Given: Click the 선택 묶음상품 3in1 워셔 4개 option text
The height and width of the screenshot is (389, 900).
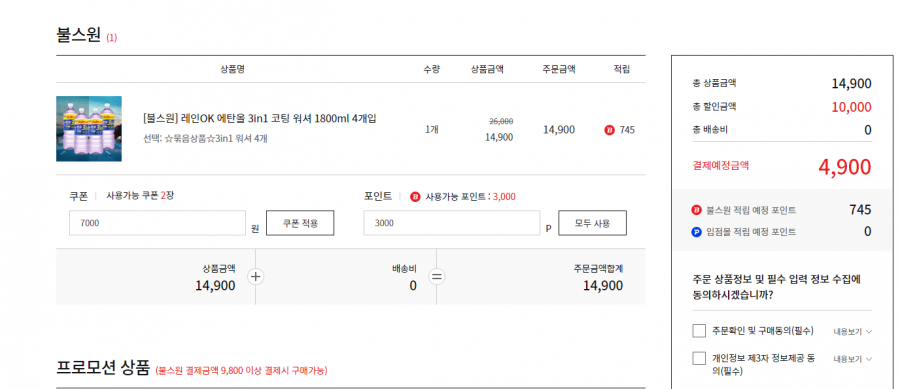Looking at the screenshot, I should click(x=205, y=138).
